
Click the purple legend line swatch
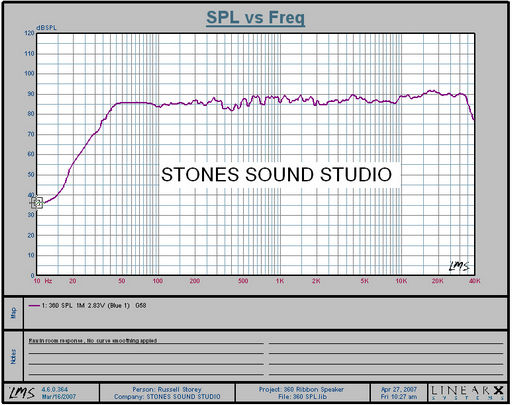pos(34,305)
